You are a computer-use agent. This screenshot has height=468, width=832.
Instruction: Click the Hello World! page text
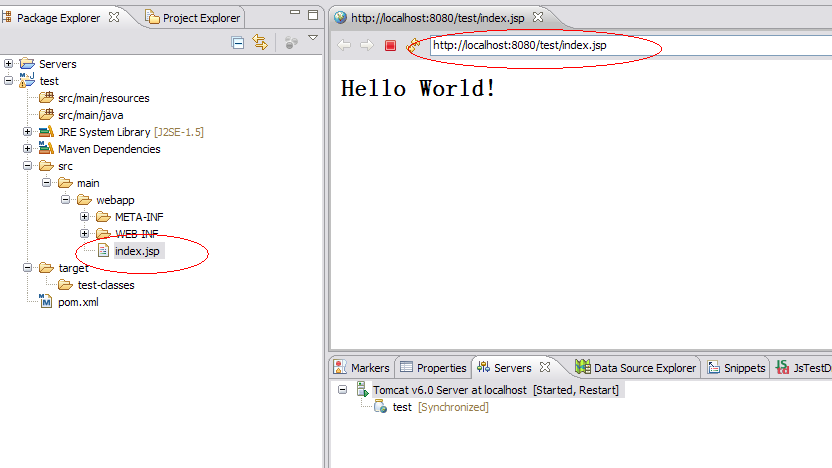pyautogui.click(x=418, y=88)
